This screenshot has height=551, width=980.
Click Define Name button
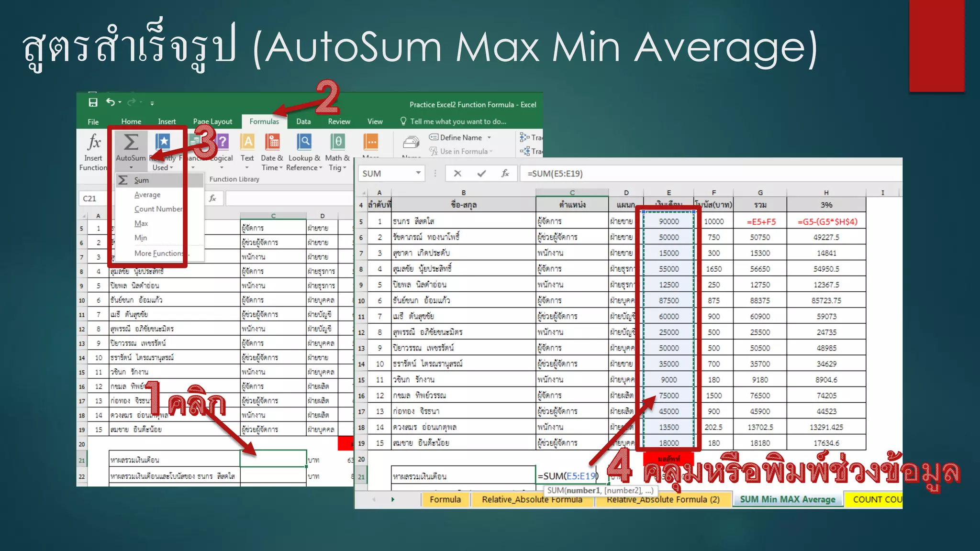(x=456, y=137)
